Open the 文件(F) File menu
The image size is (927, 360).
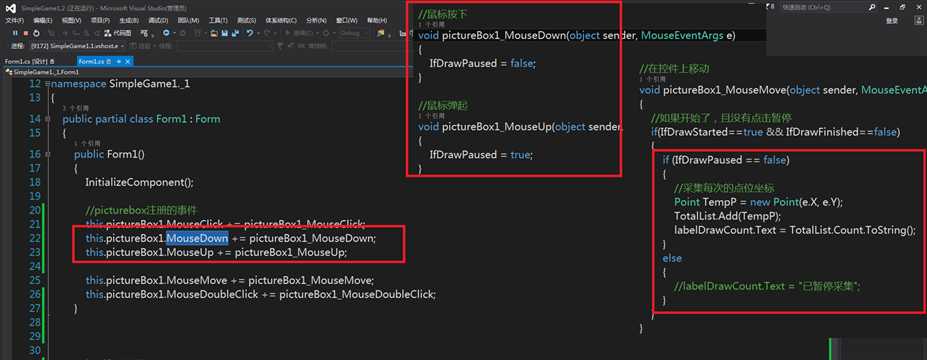(15, 20)
